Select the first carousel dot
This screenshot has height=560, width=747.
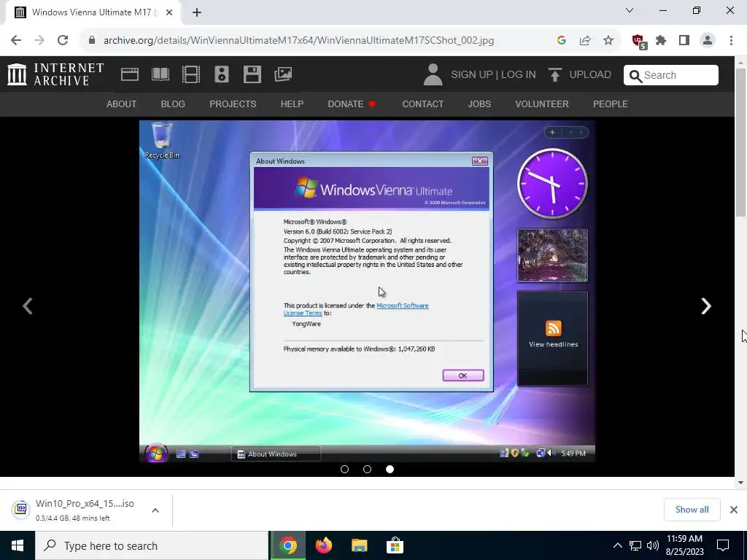344,469
